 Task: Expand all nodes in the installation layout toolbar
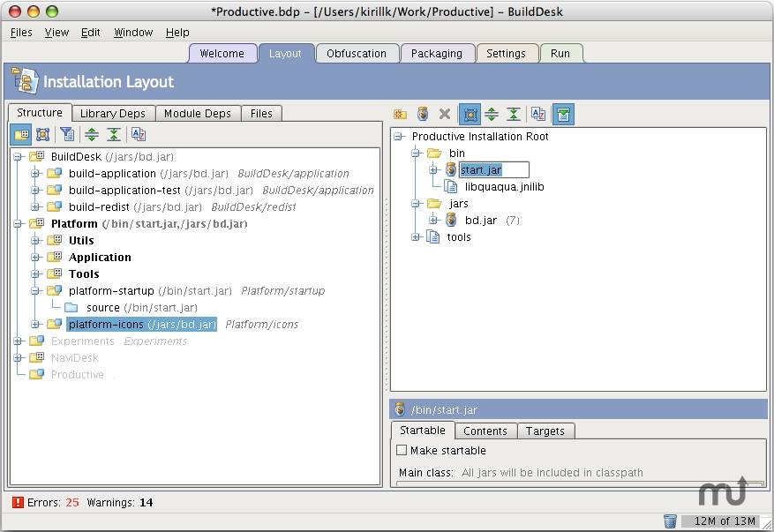pos(492,115)
